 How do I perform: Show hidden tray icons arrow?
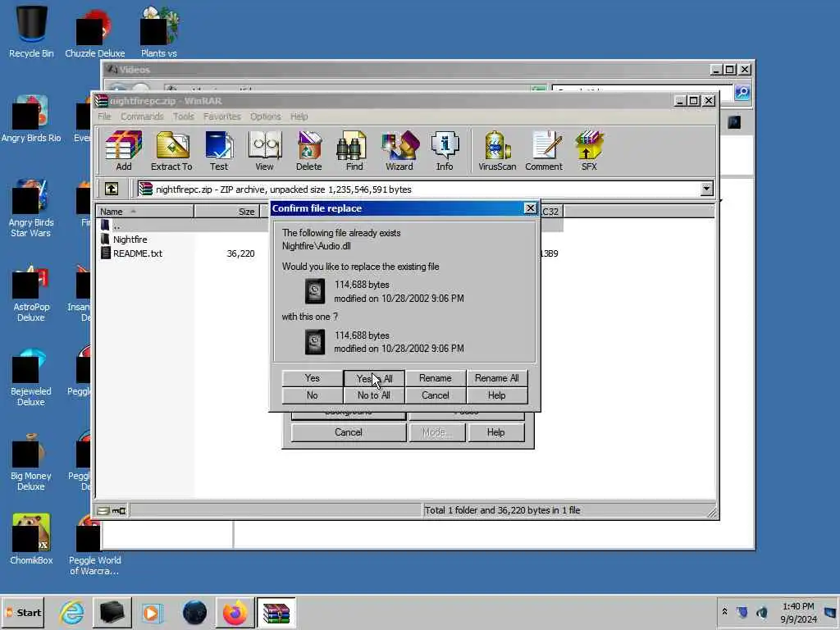coord(724,611)
